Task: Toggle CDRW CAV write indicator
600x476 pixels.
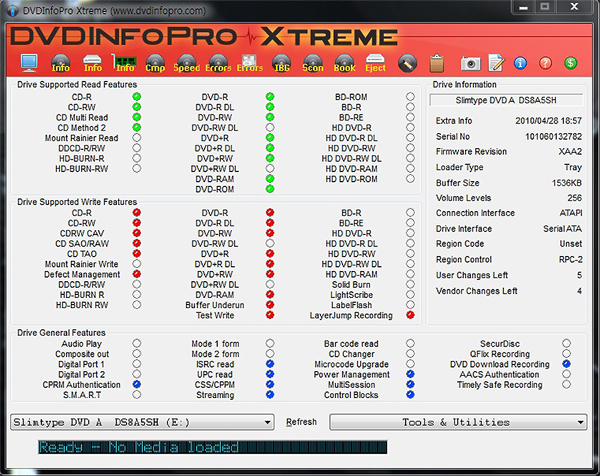Action: click(x=137, y=233)
